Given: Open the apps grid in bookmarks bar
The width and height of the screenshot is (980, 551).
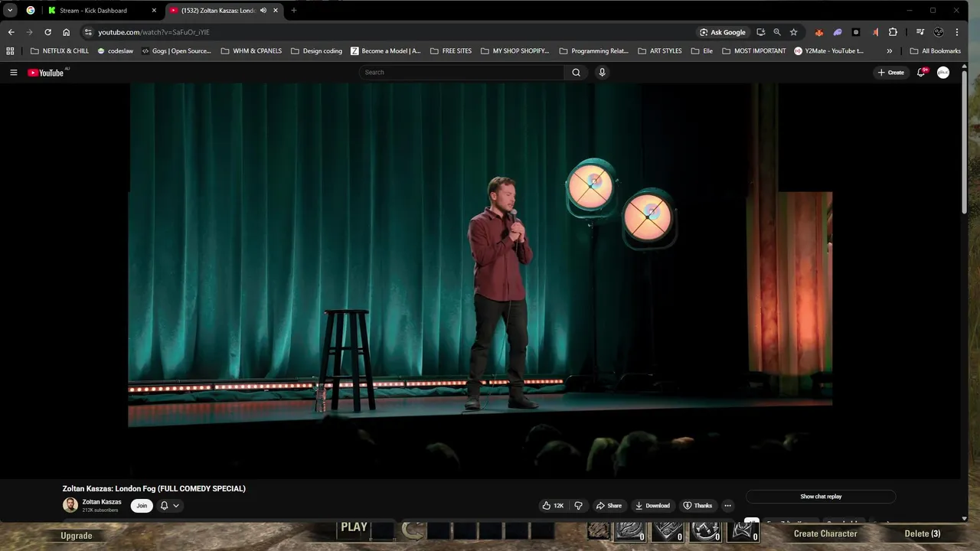Looking at the screenshot, I should [10, 51].
